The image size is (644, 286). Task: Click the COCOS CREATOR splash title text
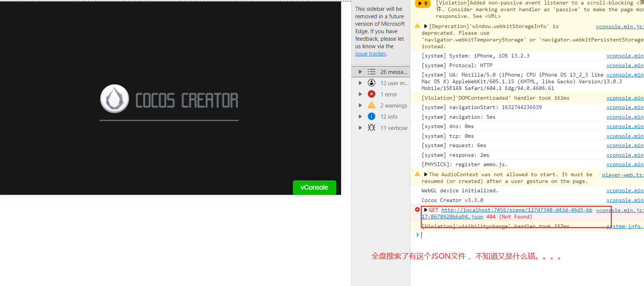(187, 100)
